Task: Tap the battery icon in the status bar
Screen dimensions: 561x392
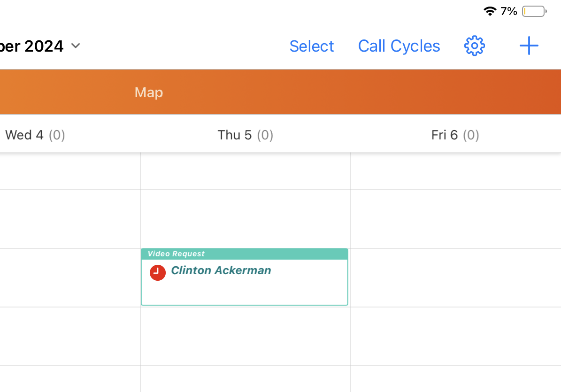Action: (534, 11)
